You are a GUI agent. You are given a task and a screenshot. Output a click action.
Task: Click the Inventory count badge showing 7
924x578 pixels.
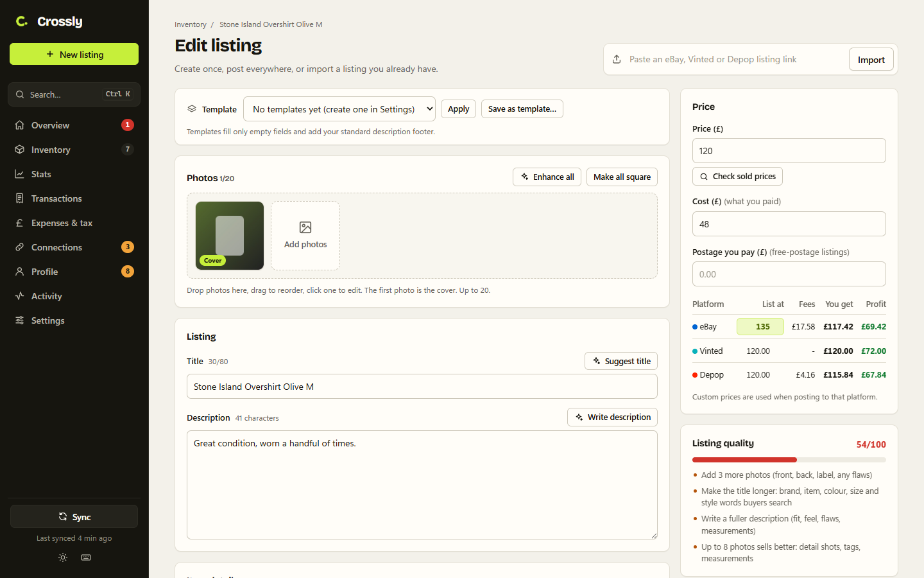click(x=128, y=149)
